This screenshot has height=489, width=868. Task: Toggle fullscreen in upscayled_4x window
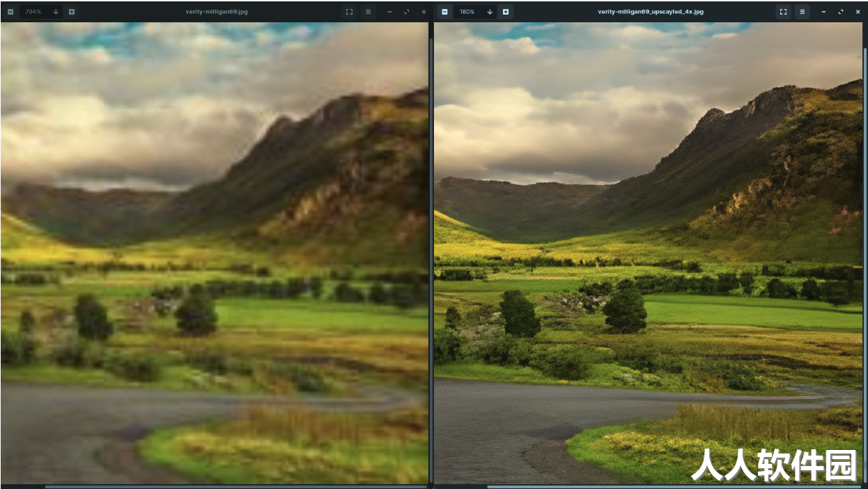784,12
